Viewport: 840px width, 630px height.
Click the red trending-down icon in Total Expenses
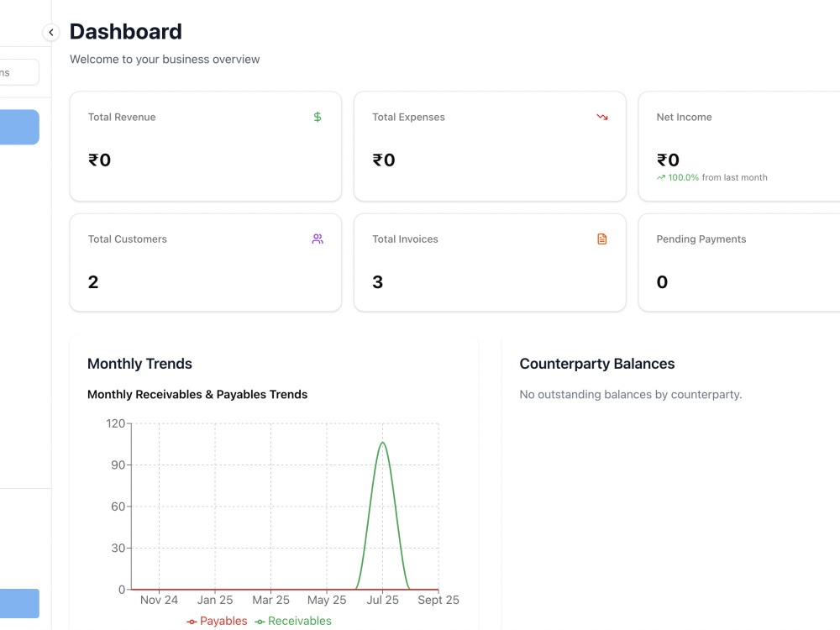coord(602,117)
